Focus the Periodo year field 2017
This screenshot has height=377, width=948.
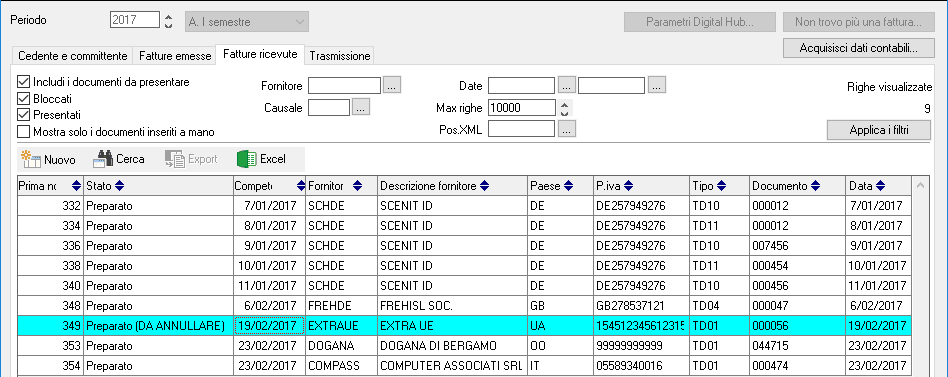tap(135, 21)
